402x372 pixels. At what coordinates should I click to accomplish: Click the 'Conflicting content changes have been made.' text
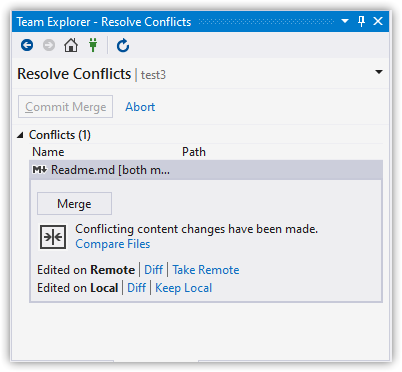pyautogui.click(x=197, y=229)
